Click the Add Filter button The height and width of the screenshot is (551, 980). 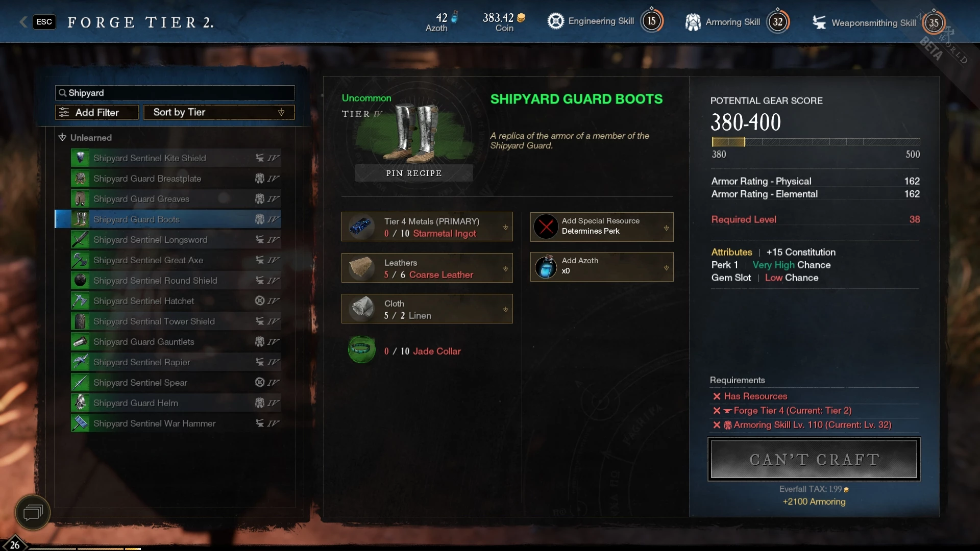(x=97, y=112)
